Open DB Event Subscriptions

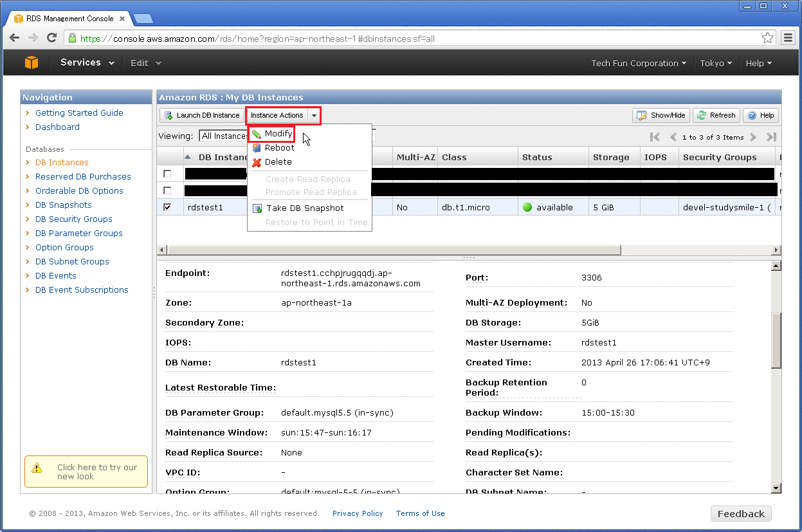(x=82, y=290)
